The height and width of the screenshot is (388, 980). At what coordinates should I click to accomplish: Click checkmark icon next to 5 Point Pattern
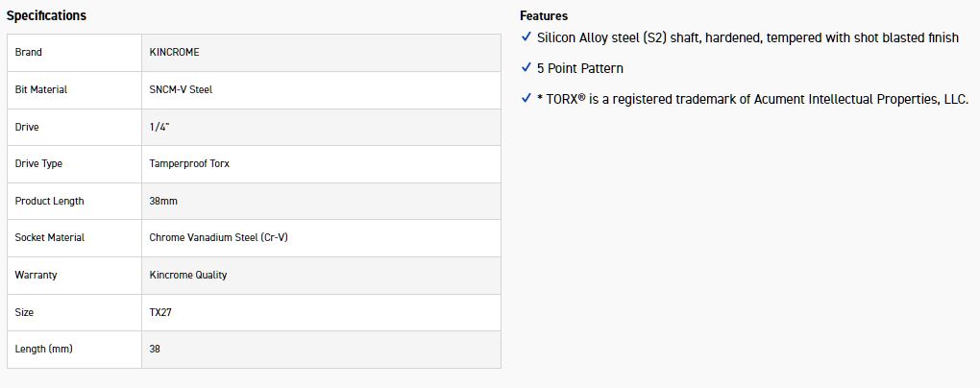526,67
